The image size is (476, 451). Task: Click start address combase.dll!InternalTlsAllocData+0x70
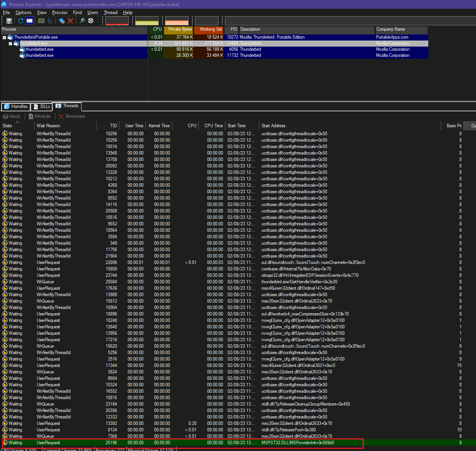pos(296,269)
